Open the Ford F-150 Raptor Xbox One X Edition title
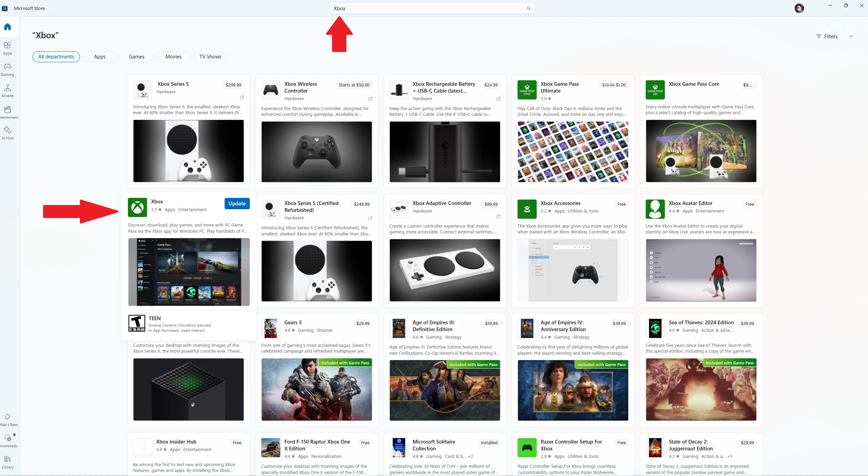The image size is (868, 476). click(x=317, y=445)
